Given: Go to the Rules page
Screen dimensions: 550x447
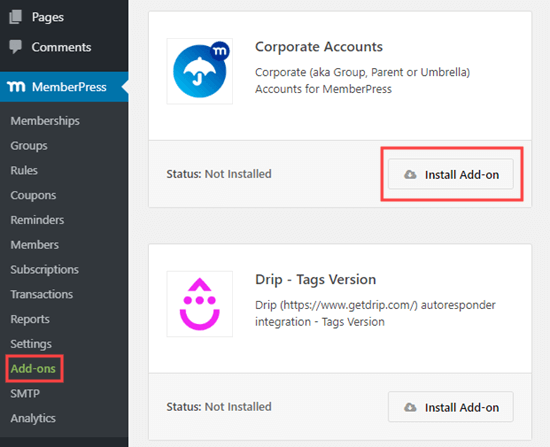Looking at the screenshot, I should point(24,170).
